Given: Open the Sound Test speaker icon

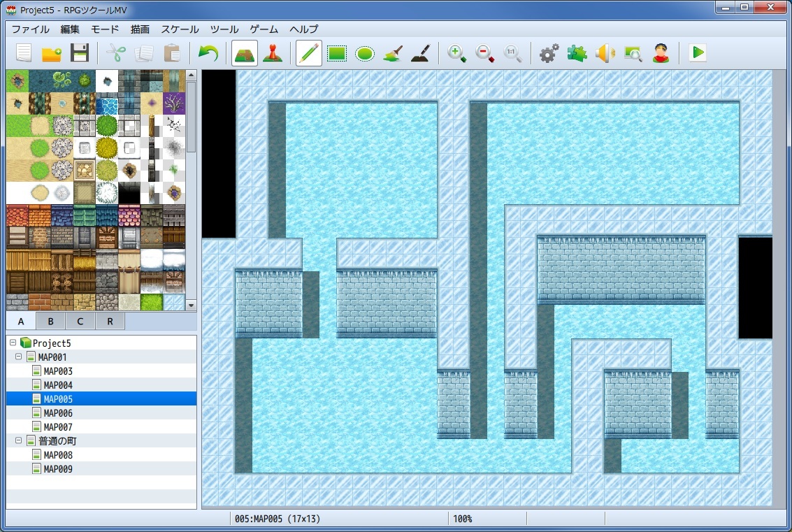Looking at the screenshot, I should (x=605, y=52).
